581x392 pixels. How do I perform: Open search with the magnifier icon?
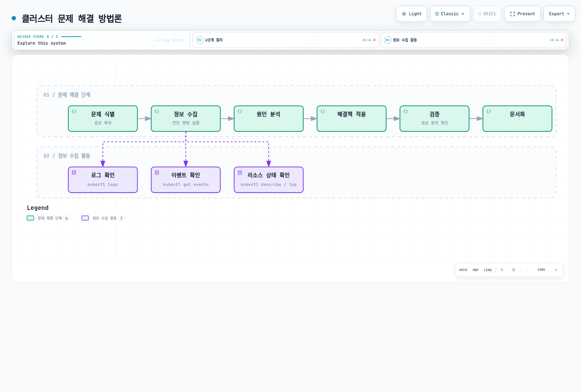tap(502, 270)
